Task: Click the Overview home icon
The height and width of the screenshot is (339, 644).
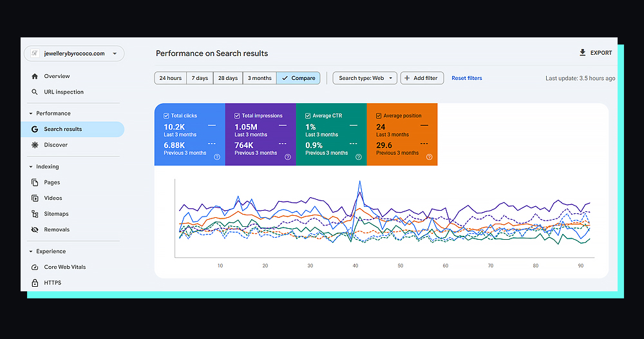Action: click(x=35, y=76)
